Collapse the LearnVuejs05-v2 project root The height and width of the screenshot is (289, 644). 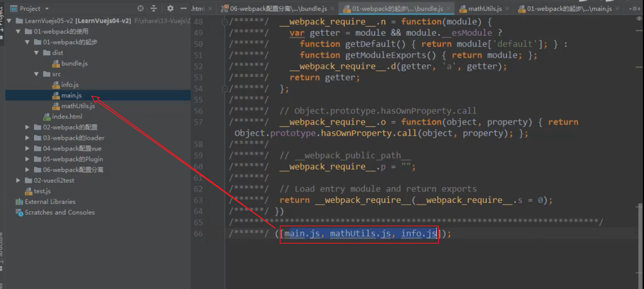click(9, 21)
